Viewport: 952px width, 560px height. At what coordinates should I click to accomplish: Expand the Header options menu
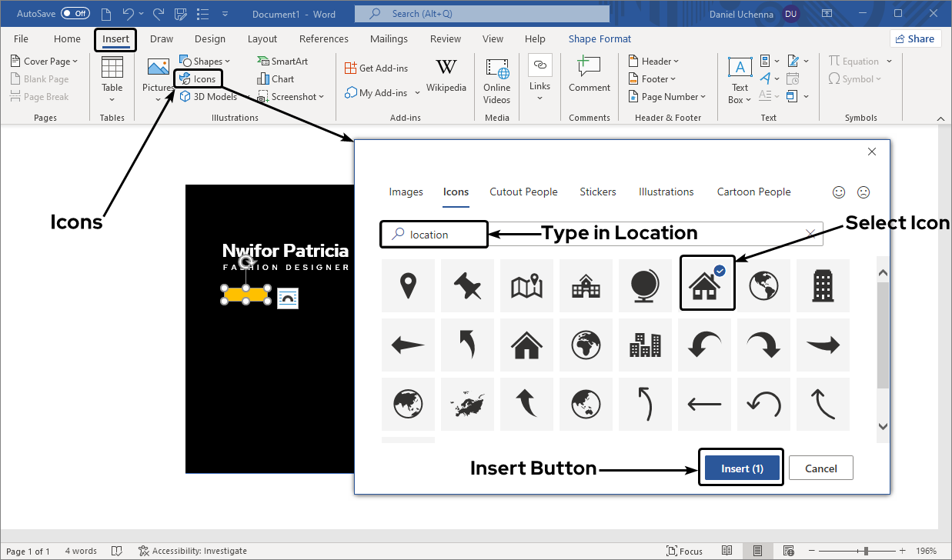point(653,62)
